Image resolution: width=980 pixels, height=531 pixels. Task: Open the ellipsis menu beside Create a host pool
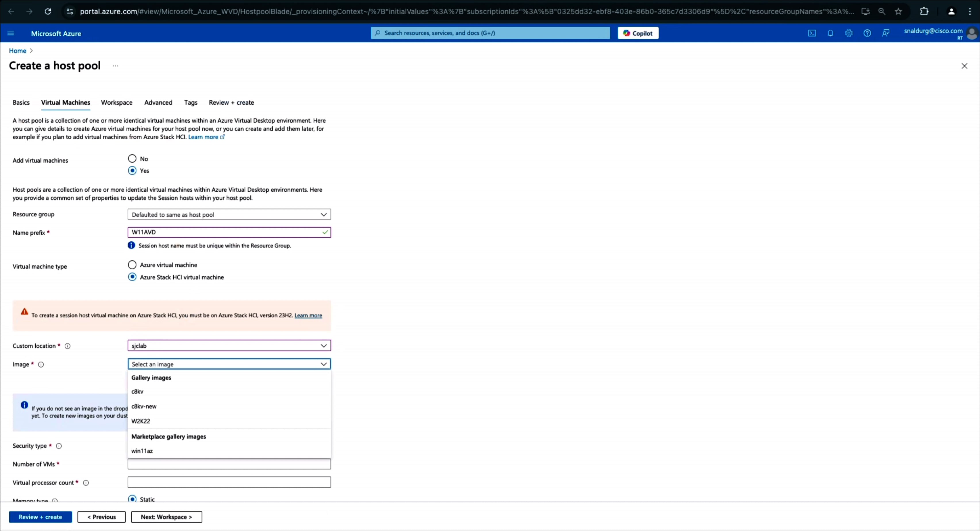(x=116, y=66)
